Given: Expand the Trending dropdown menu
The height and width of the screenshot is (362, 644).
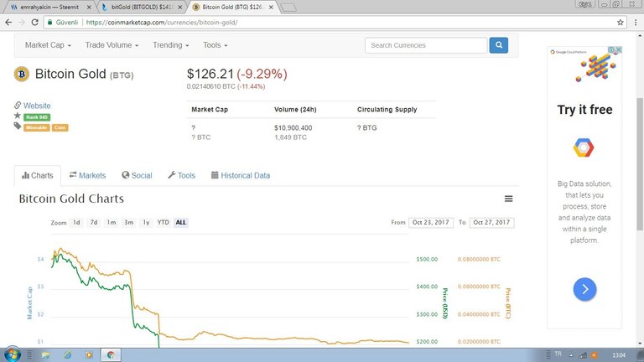Looking at the screenshot, I should [x=171, y=45].
